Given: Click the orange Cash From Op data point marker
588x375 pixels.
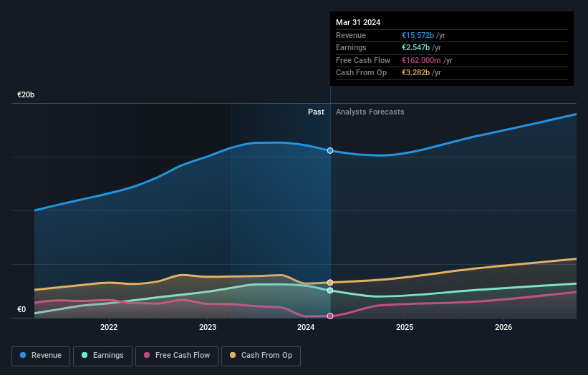Looking at the screenshot, I should click(x=330, y=283).
